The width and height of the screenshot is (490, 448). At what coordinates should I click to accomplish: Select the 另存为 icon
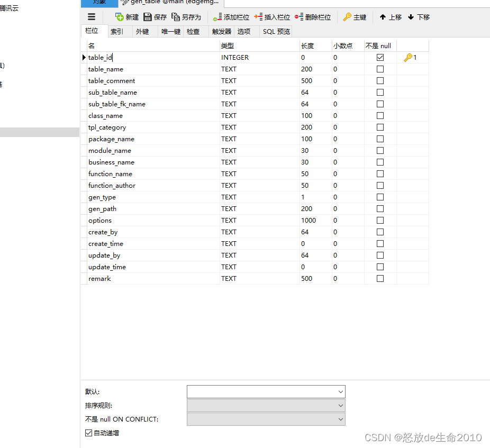coord(186,16)
